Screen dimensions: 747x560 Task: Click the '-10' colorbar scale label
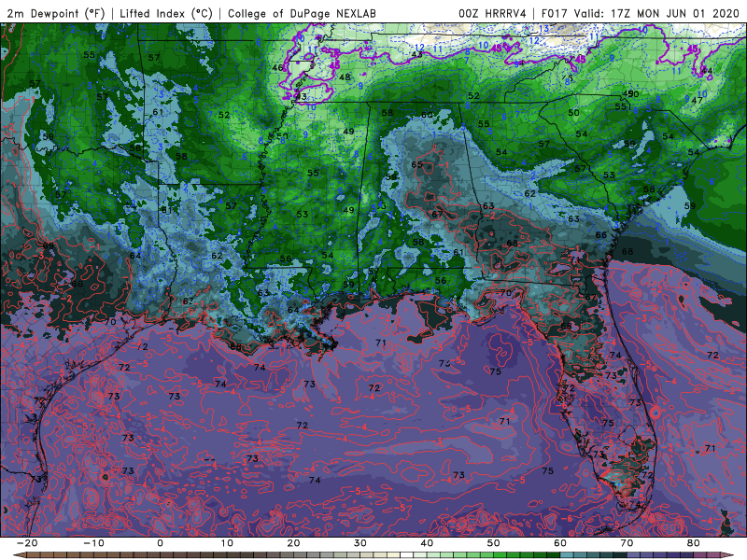(x=93, y=543)
